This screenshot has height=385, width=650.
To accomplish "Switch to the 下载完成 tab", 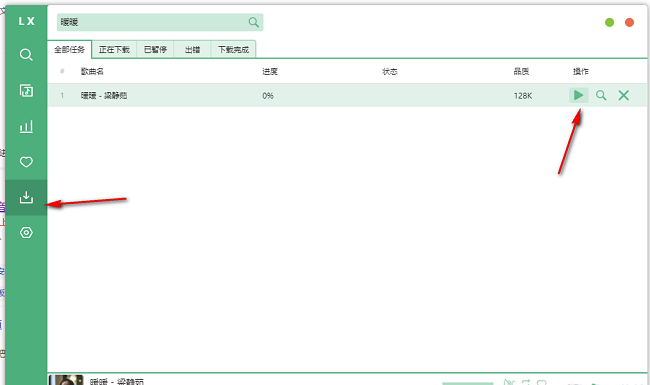I will coord(233,50).
